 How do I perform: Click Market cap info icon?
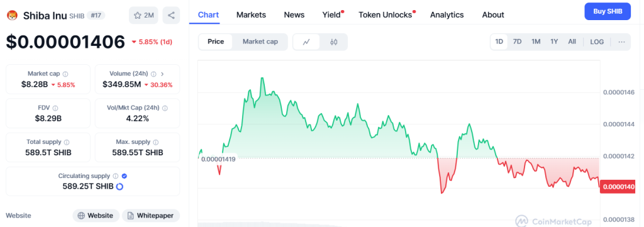coord(65,74)
